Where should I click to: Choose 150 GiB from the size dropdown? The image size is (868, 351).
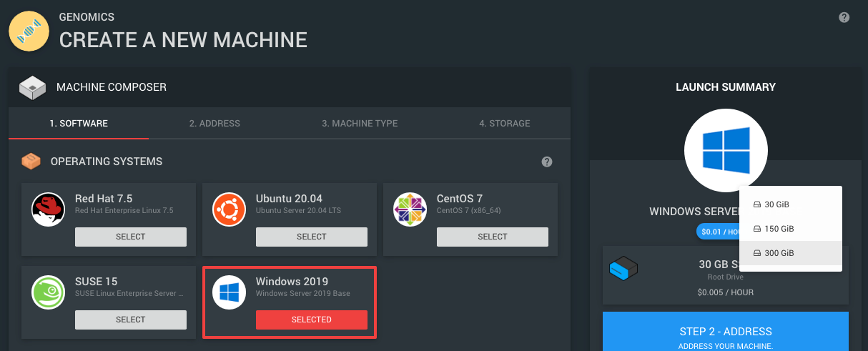(791, 229)
